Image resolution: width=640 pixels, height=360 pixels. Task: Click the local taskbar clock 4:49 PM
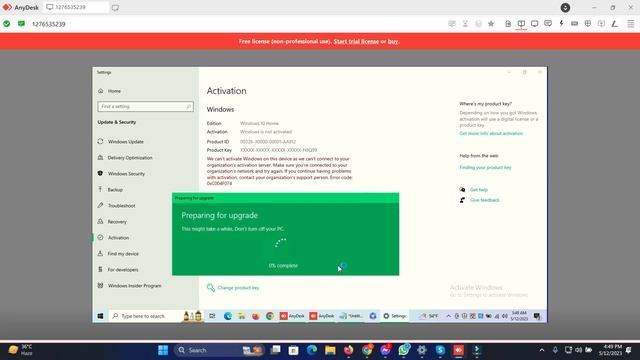tap(610, 350)
